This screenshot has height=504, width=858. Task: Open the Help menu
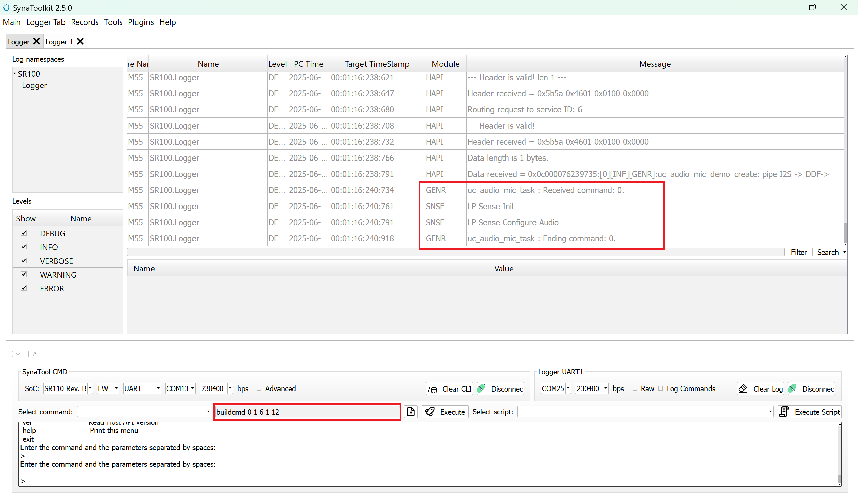click(168, 22)
